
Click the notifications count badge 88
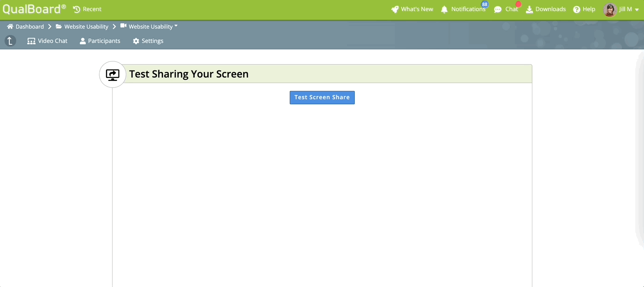pos(484,4)
